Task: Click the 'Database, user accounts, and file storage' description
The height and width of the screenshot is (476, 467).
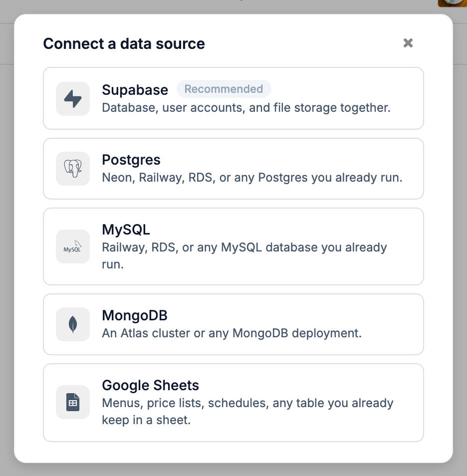Action: pos(246,108)
